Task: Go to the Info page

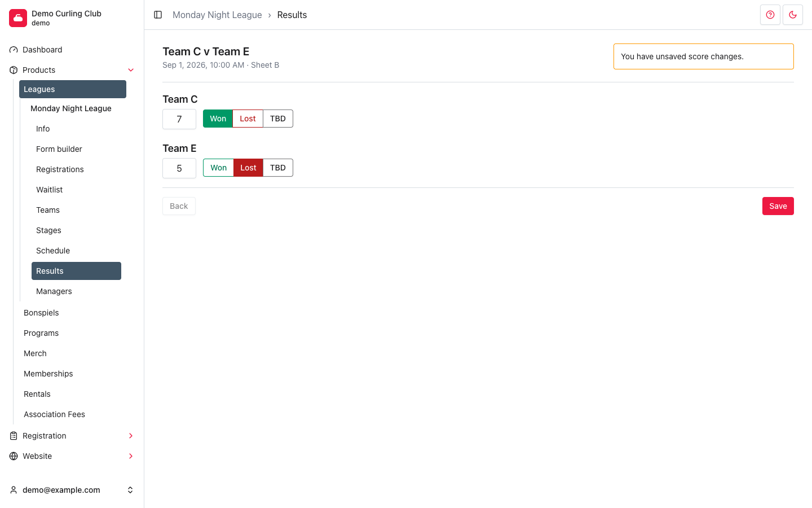Action: click(76, 129)
